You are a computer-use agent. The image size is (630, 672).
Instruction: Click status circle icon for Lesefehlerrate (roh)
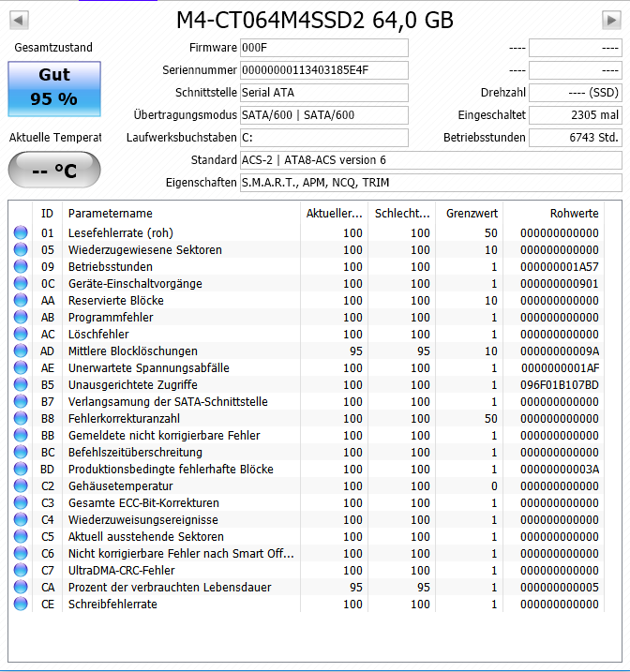click(21, 232)
